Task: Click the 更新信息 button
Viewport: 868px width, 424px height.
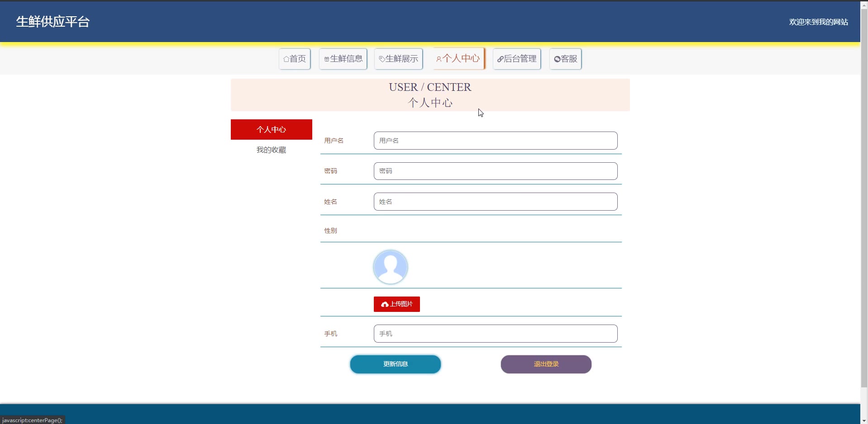Action: (396, 364)
